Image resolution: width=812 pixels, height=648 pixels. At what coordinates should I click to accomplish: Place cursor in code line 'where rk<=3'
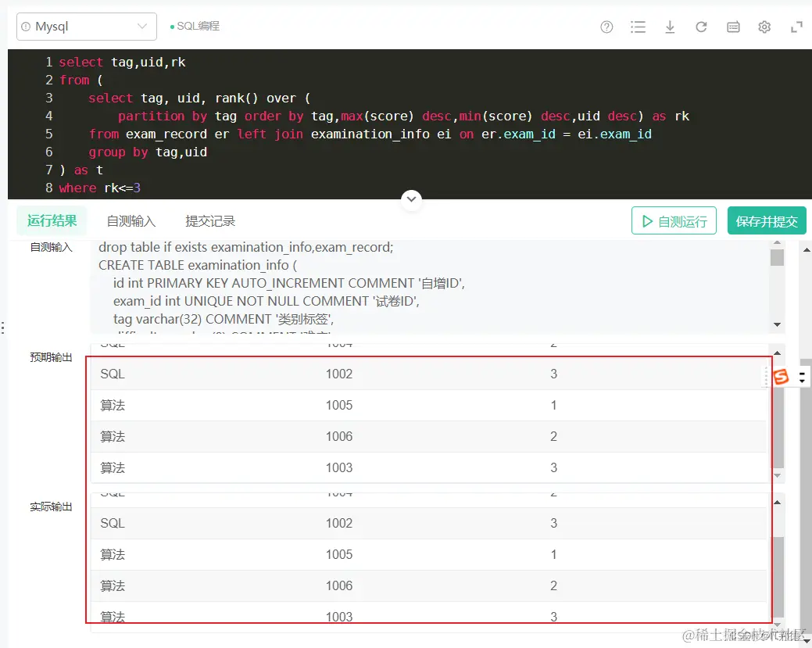tap(99, 188)
